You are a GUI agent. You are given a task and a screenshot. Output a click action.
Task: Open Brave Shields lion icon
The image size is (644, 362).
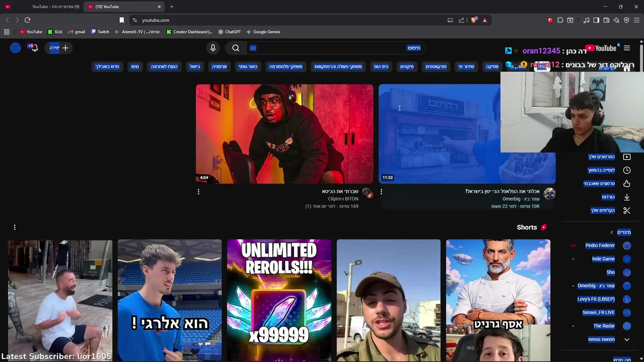click(474, 20)
